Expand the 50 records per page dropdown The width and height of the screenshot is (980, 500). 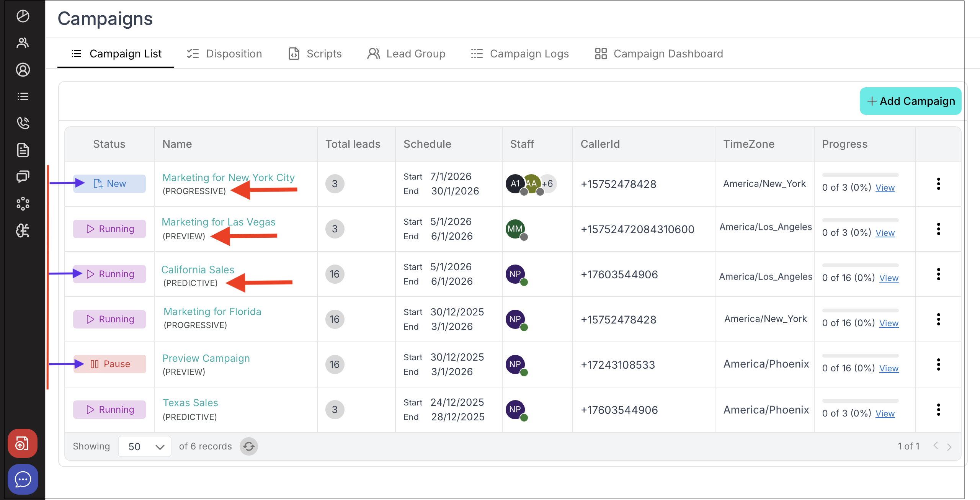145,446
